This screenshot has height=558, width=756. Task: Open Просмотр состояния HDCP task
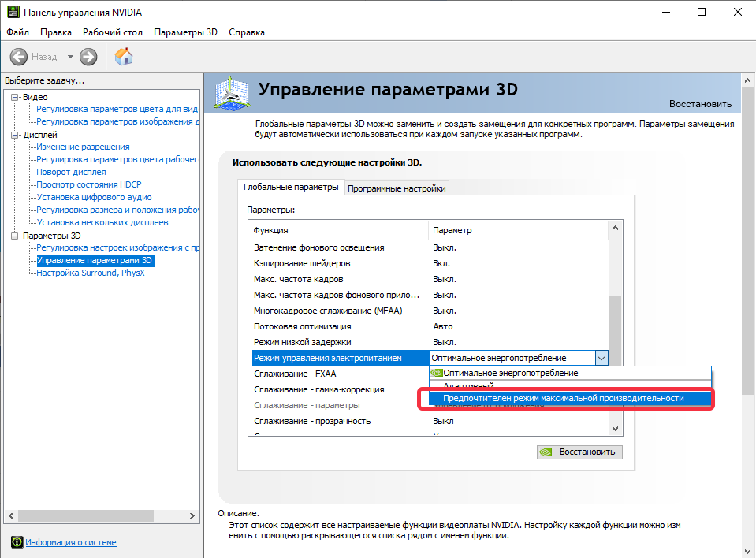[x=89, y=184]
